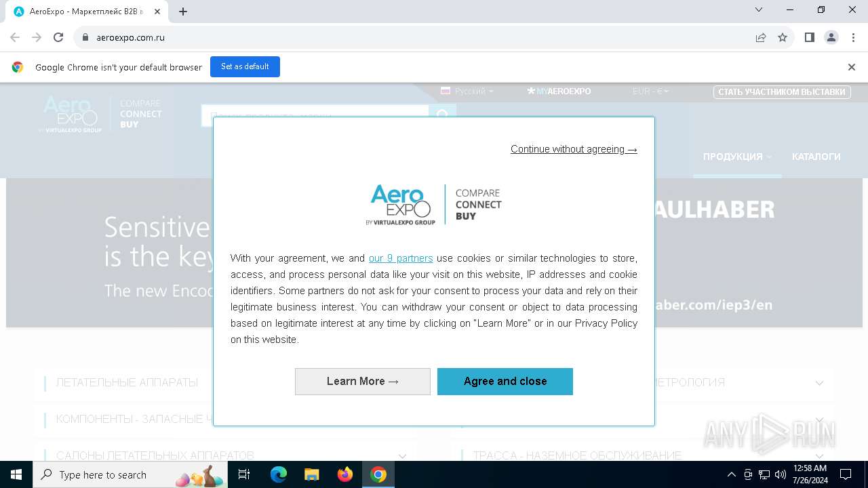Open the notification center
The height and width of the screenshot is (488, 868).
tap(846, 474)
